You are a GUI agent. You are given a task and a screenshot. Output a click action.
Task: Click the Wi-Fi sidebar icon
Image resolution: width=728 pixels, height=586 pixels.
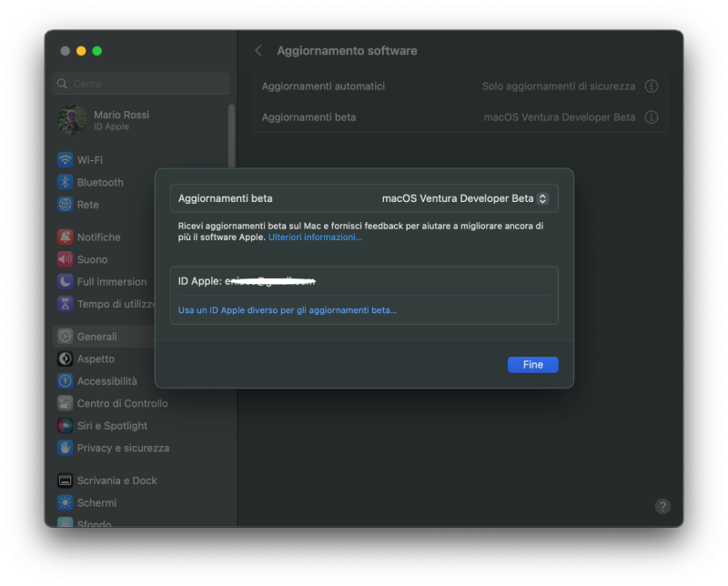click(66, 160)
